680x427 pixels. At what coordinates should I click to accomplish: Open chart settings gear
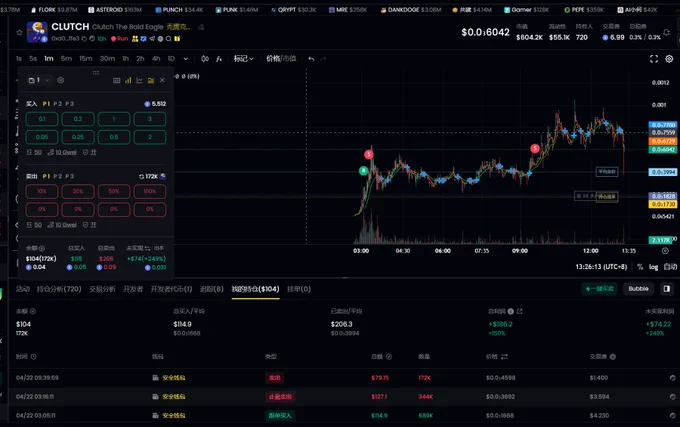[669, 59]
